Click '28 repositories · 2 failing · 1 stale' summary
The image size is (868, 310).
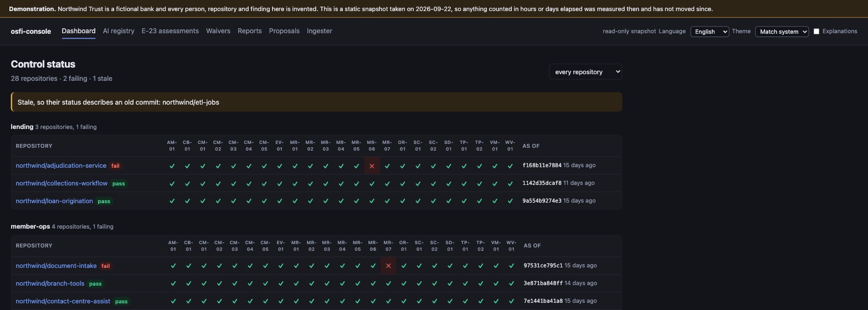point(61,79)
